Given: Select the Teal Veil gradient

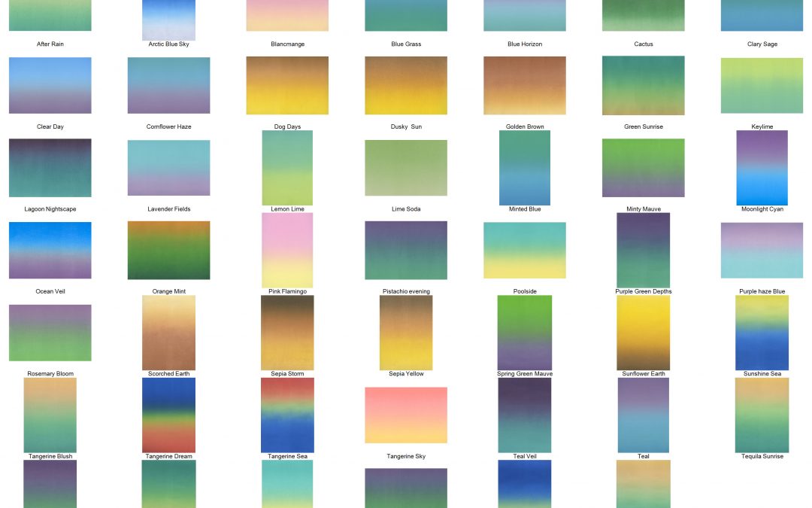Looking at the screenshot, I should point(525,415).
